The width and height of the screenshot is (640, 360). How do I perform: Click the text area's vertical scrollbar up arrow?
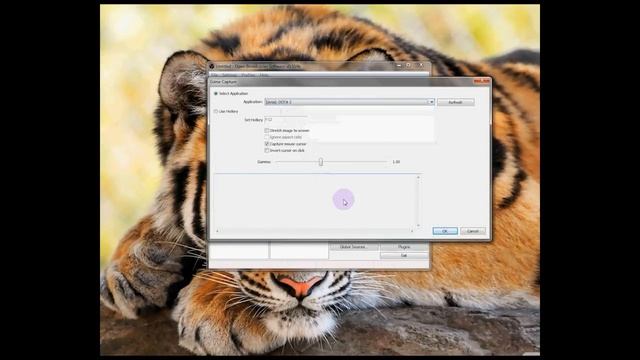point(418,177)
